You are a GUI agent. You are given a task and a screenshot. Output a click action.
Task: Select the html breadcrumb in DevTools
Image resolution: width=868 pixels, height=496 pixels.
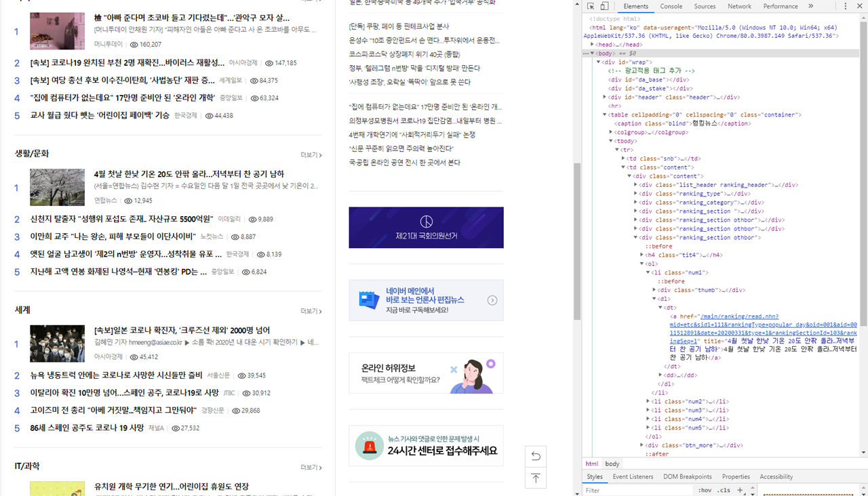(x=592, y=463)
